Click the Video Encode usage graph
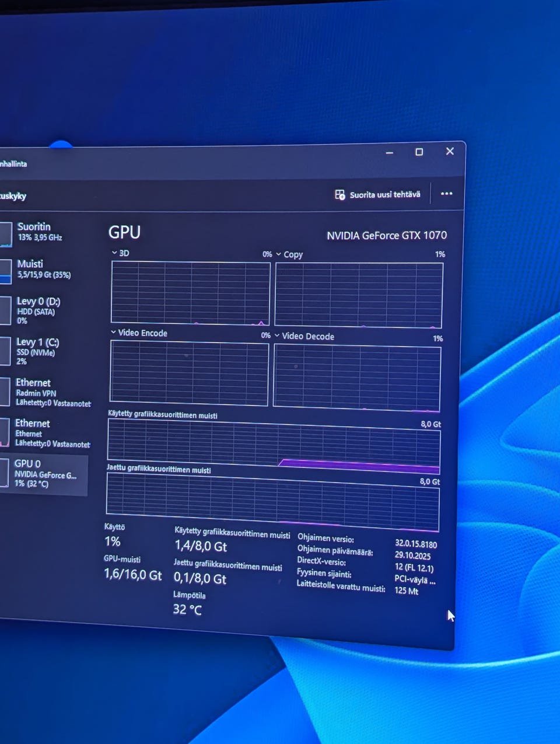This screenshot has height=744, width=560. coord(189,373)
